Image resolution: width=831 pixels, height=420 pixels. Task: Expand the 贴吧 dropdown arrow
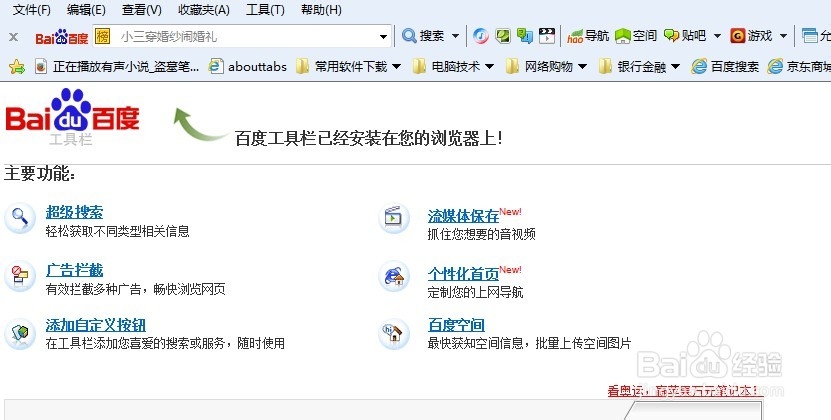[x=717, y=37]
